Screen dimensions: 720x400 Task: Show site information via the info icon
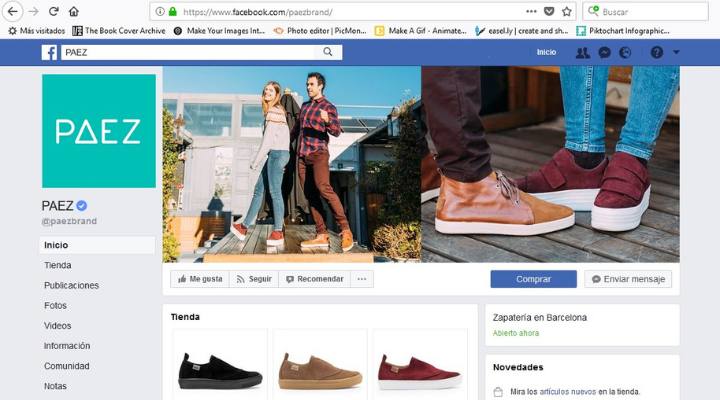pyautogui.click(x=160, y=11)
